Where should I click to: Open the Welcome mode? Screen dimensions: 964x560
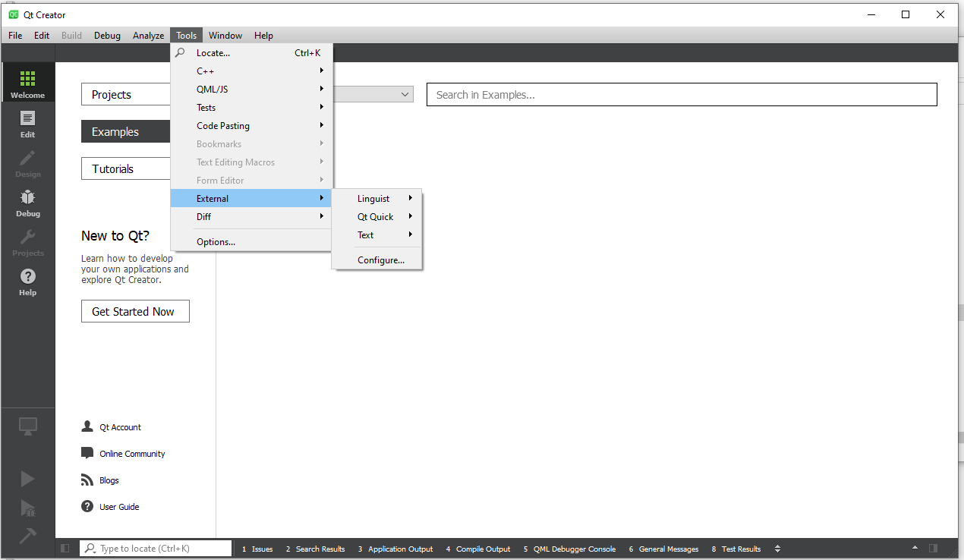tap(27, 82)
